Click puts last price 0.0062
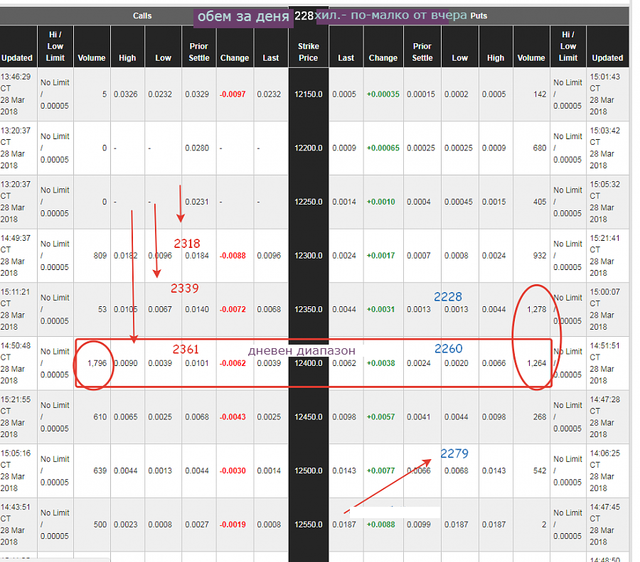Image resolution: width=640 pixels, height=562 pixels. 344,363
